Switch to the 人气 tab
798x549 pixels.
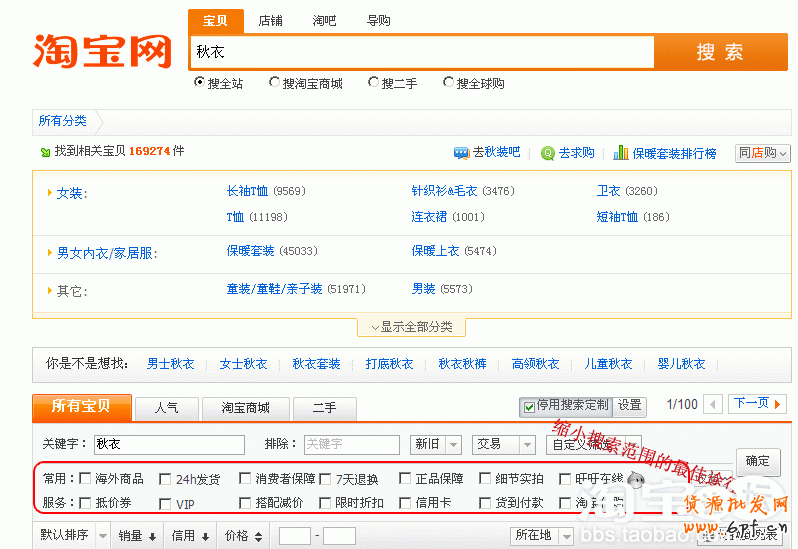[167, 408]
